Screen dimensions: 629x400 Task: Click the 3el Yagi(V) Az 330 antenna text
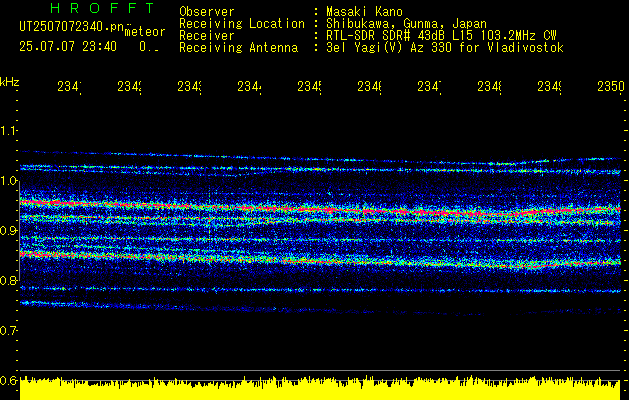coord(445,48)
